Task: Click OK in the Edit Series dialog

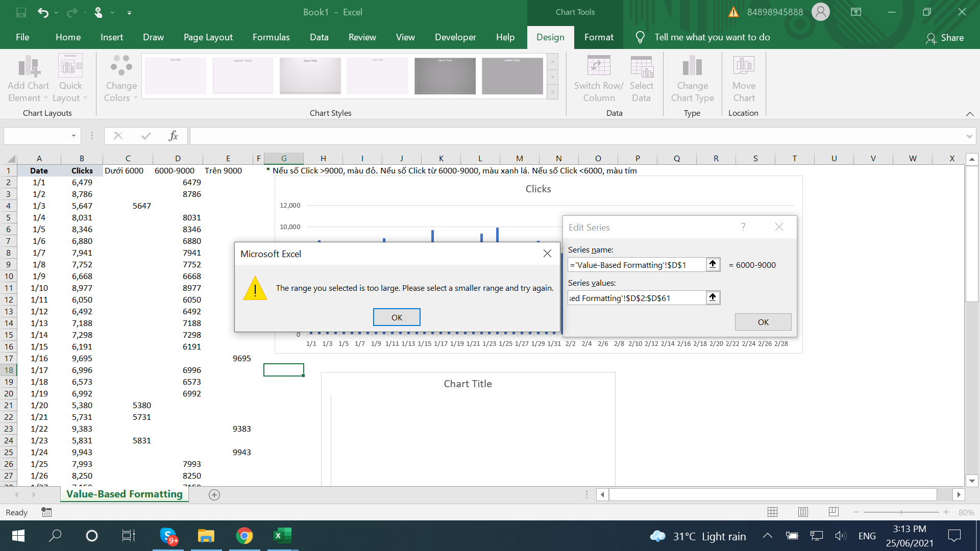Action: click(x=763, y=322)
